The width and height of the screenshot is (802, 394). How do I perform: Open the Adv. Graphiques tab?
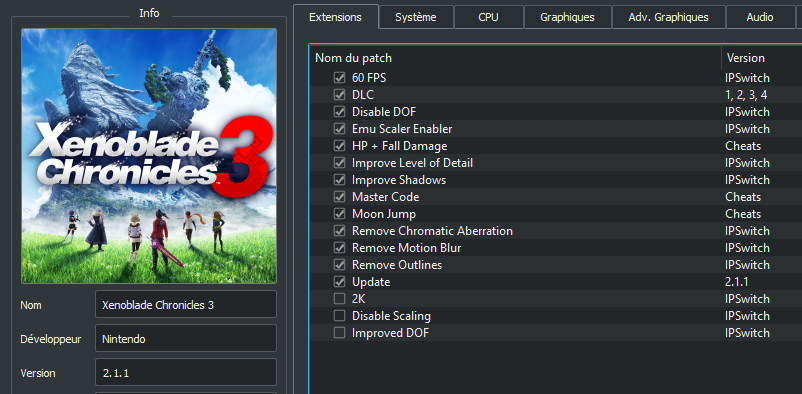[x=669, y=17]
